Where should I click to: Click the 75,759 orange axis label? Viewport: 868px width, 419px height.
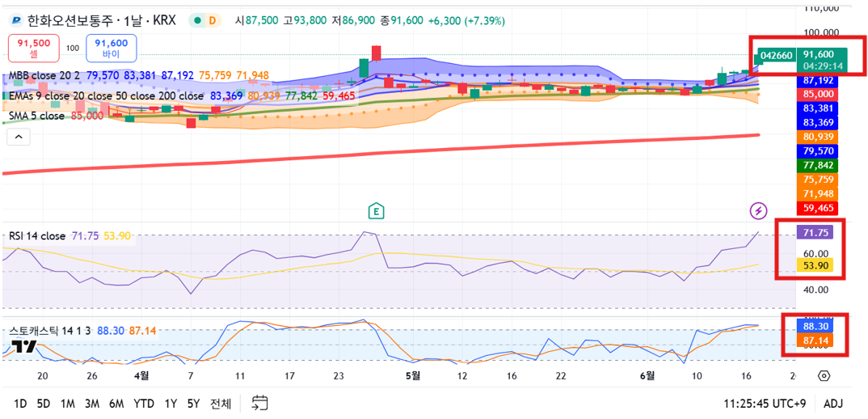pos(819,180)
